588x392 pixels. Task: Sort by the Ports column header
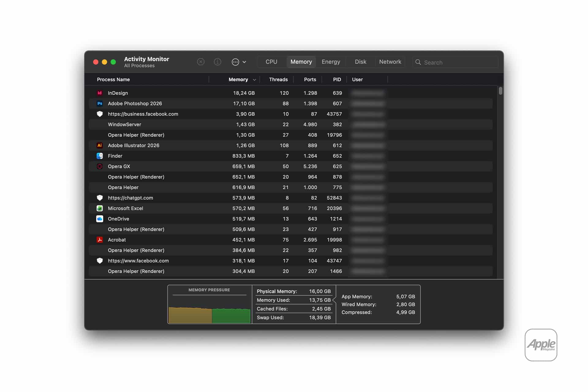tap(310, 80)
